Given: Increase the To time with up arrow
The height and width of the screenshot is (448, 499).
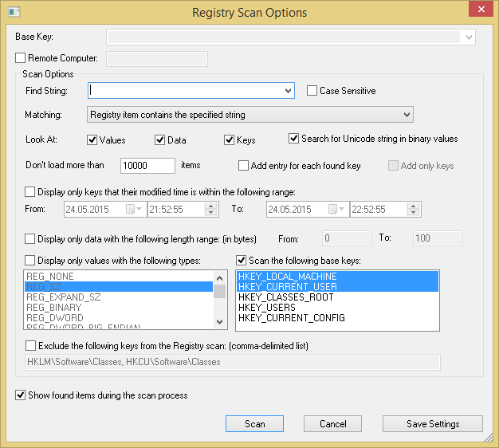Looking at the screenshot, I should point(414,206).
